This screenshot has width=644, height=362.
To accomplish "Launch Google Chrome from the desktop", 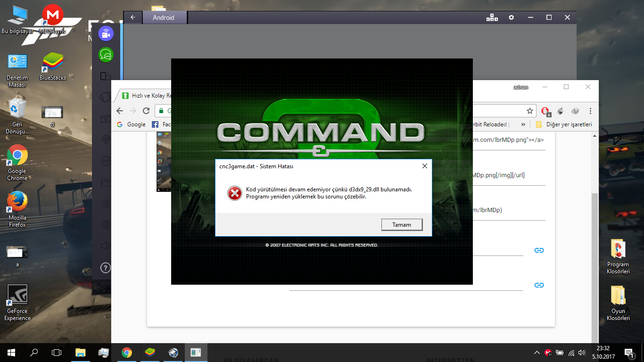I will tap(17, 163).
